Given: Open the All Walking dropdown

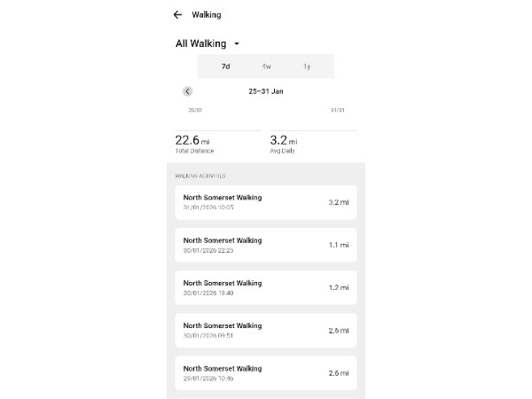Looking at the screenshot, I should point(201,43).
